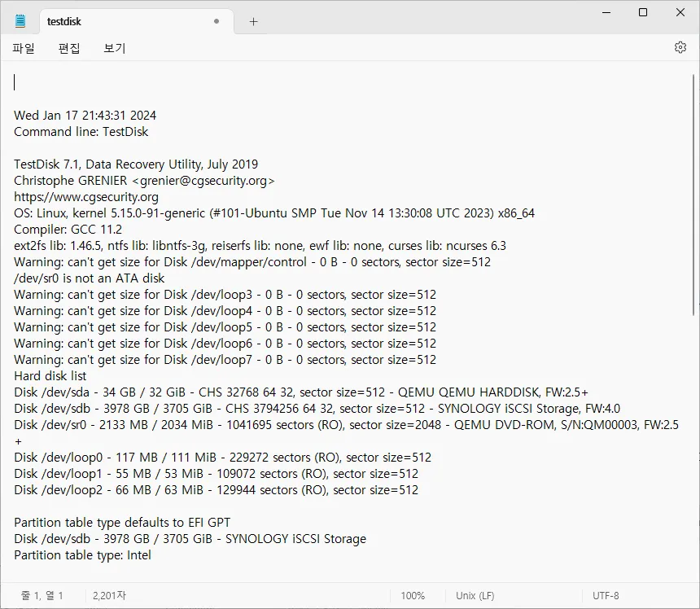The width and height of the screenshot is (700, 609).
Task: Click the Hard disk list line of text
Action: click(48, 375)
